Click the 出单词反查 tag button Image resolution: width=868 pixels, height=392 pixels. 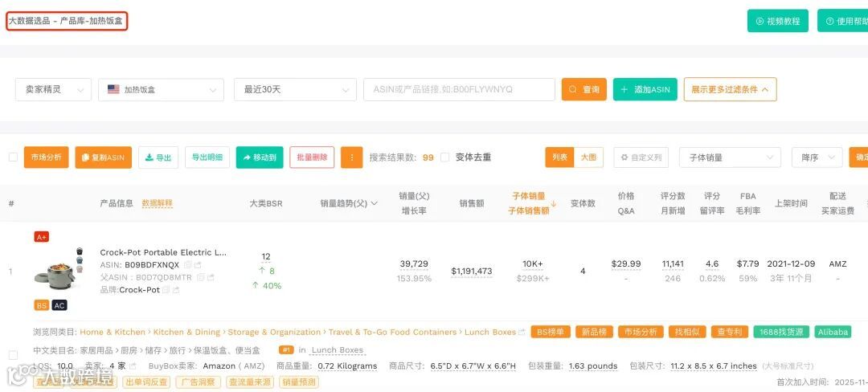click(147, 382)
